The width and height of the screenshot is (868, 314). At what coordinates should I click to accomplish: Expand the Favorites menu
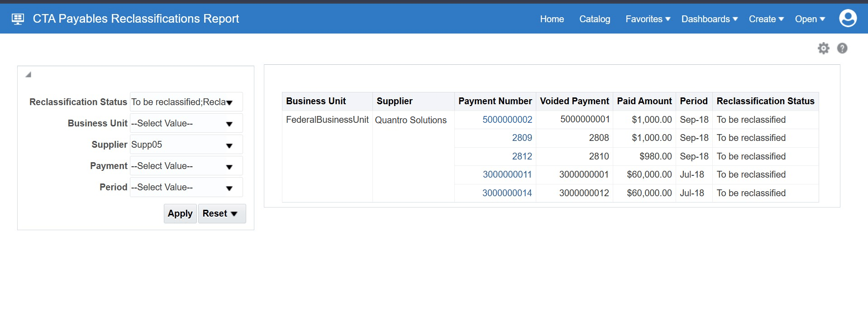pyautogui.click(x=648, y=19)
